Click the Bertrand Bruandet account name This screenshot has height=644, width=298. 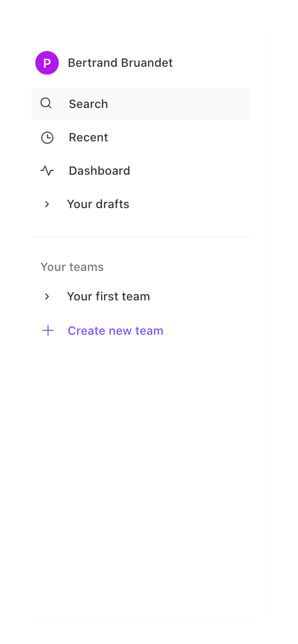pyautogui.click(x=120, y=62)
